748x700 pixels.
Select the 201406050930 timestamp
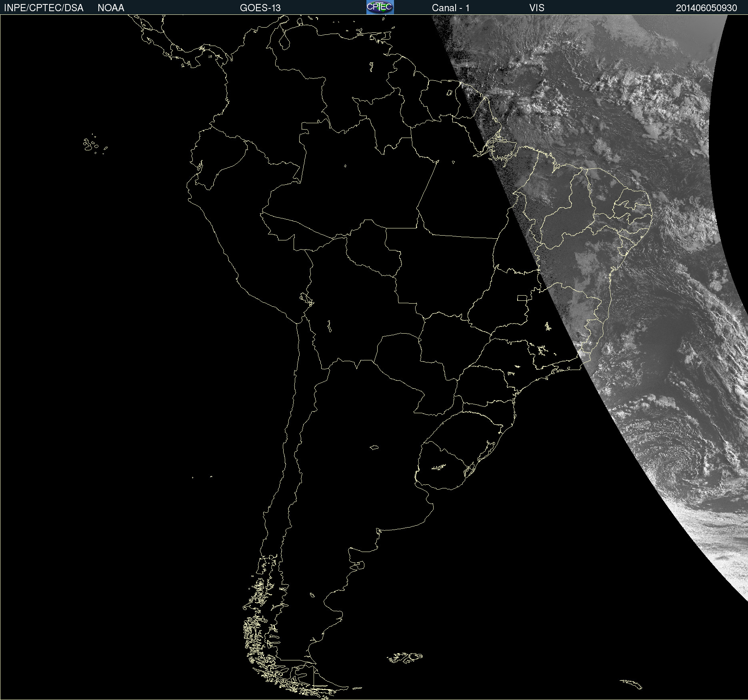coord(706,8)
